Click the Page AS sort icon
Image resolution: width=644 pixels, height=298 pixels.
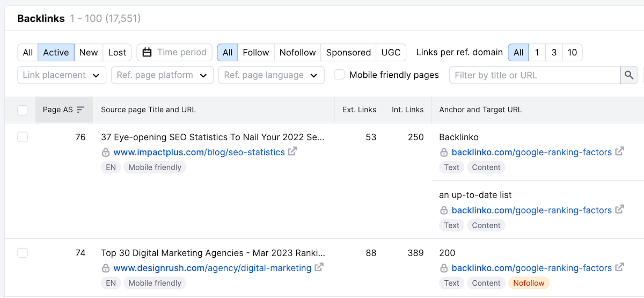tap(80, 110)
